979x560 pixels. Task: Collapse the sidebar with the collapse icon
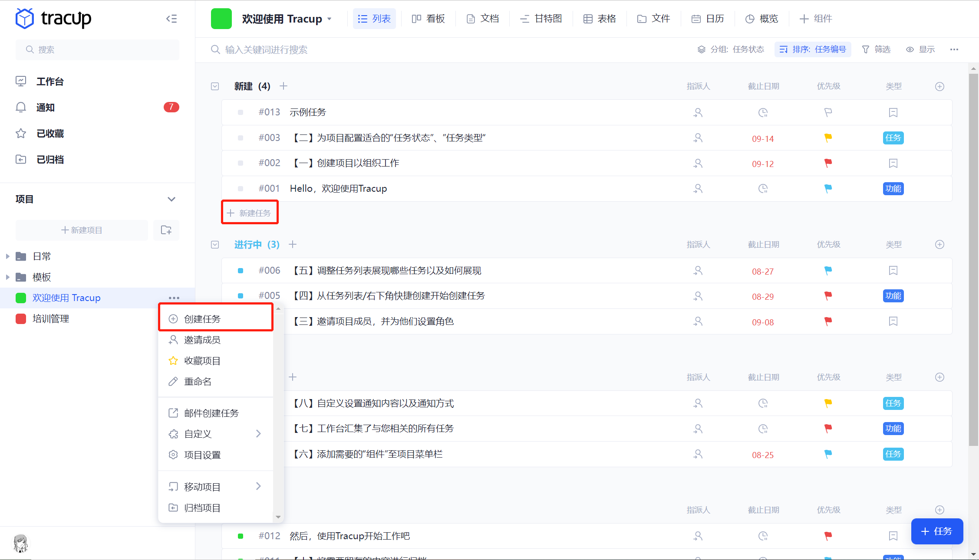point(171,19)
